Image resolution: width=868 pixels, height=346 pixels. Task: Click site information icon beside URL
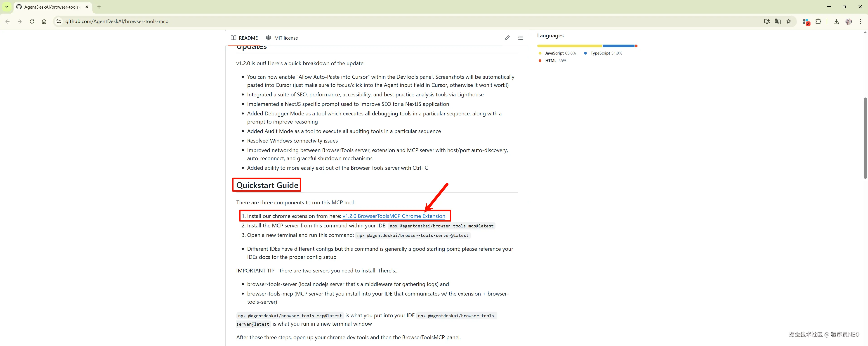[x=59, y=21]
